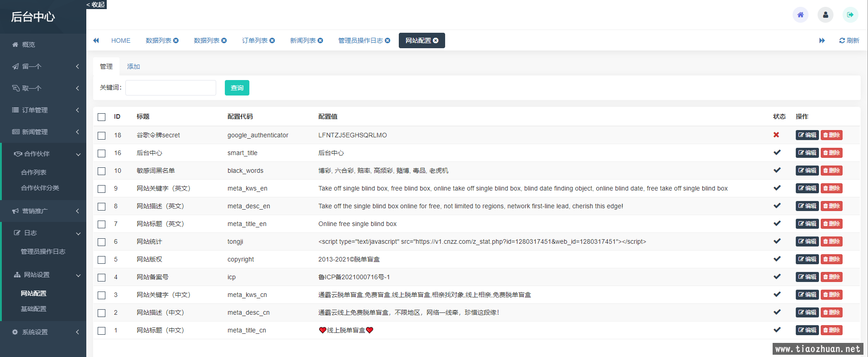Close the 管理员操作日志 tab

[387, 40]
